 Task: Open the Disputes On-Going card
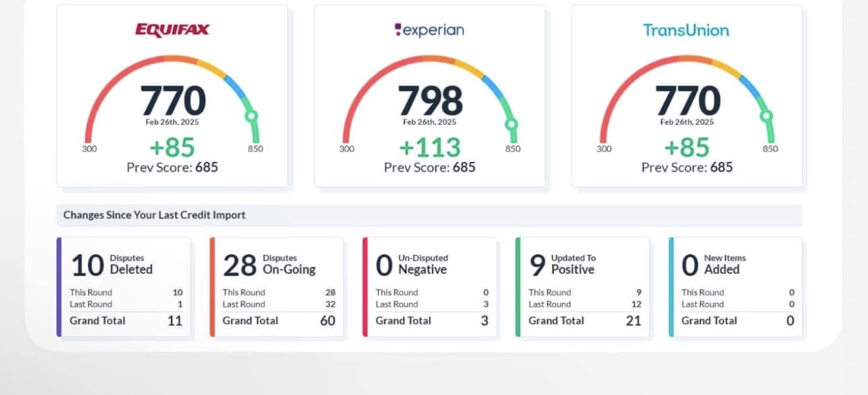pyautogui.click(x=277, y=265)
